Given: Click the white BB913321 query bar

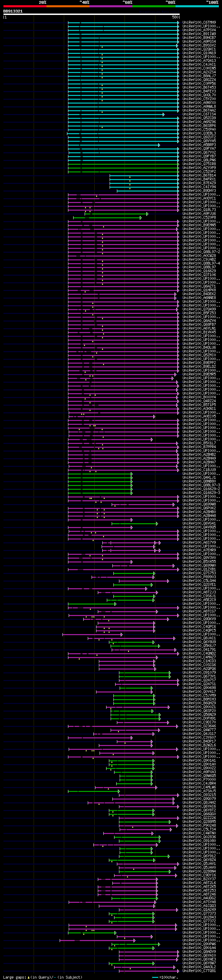Looking at the screenshot, I should tap(92, 14).
